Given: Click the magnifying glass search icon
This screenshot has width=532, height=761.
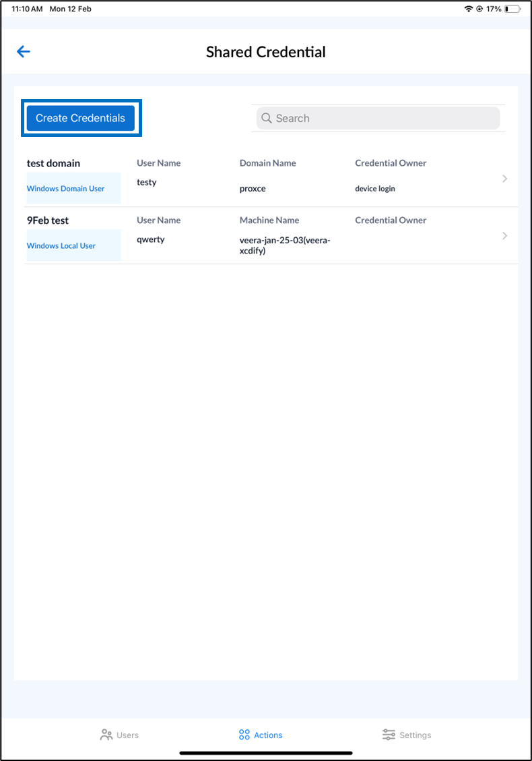Looking at the screenshot, I should click(266, 118).
